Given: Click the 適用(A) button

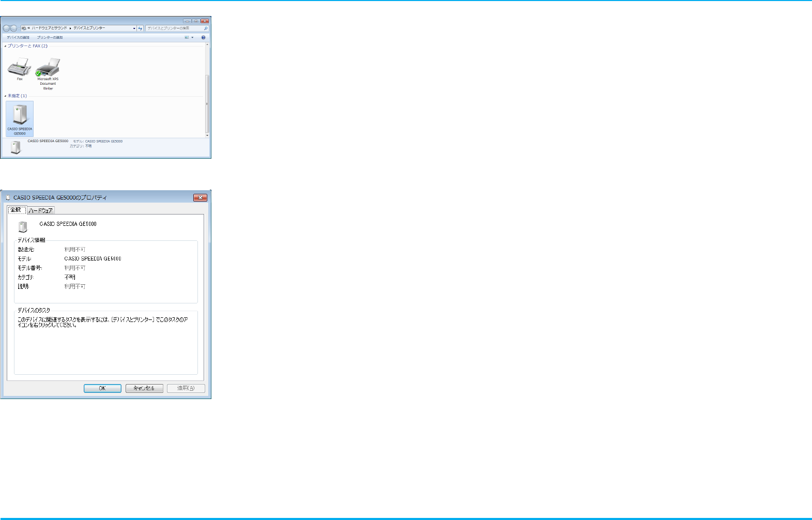Looking at the screenshot, I should click(186, 388).
